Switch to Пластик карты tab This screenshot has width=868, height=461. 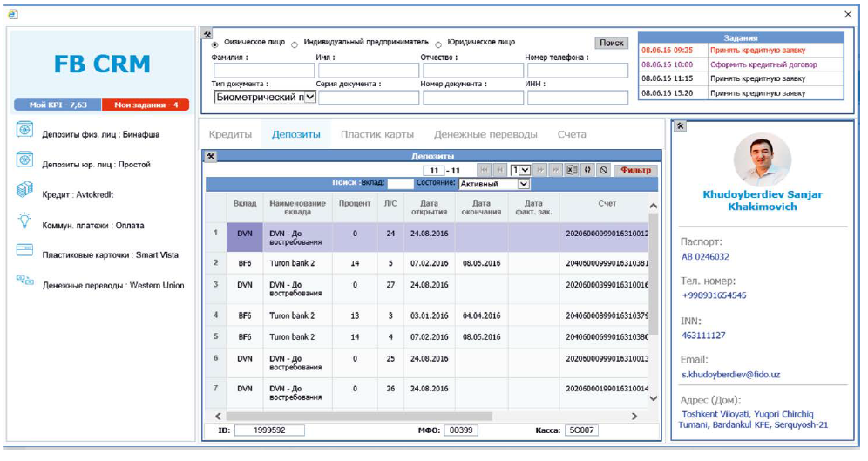pyautogui.click(x=377, y=134)
